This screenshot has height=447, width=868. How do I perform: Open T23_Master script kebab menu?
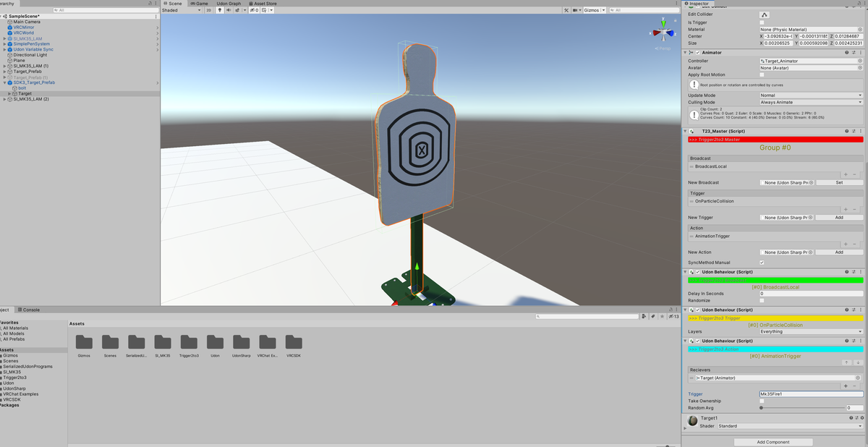(x=861, y=131)
